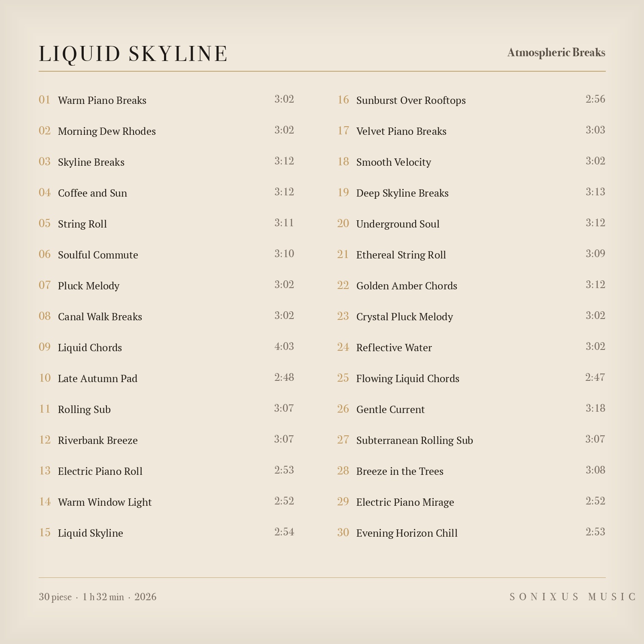
Task: Select track 01 Warm Piano Breaks
Action: click(167, 100)
